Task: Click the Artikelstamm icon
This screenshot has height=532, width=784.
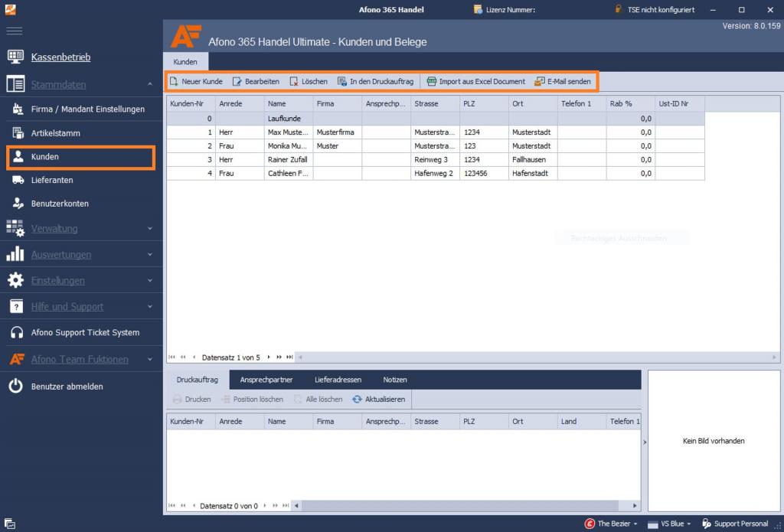Action: point(18,132)
